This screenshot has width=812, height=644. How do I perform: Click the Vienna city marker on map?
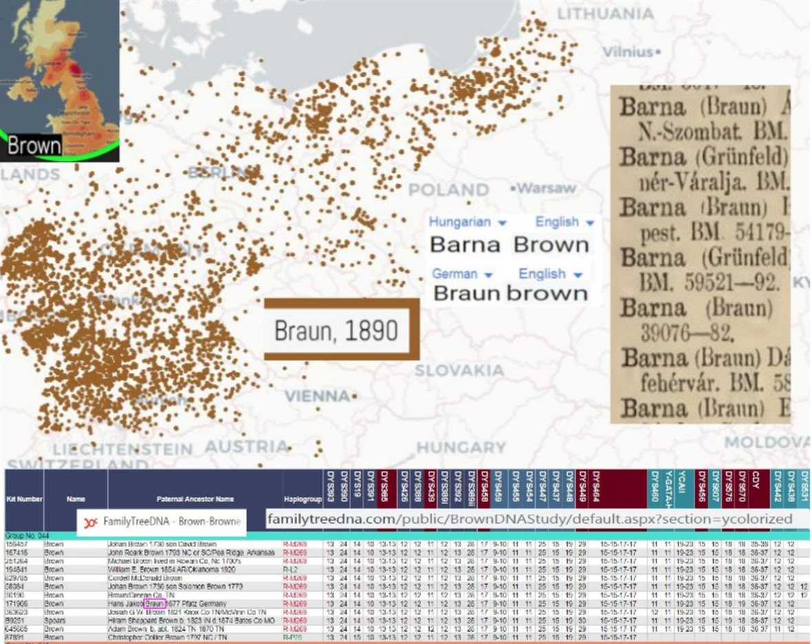tap(354, 396)
